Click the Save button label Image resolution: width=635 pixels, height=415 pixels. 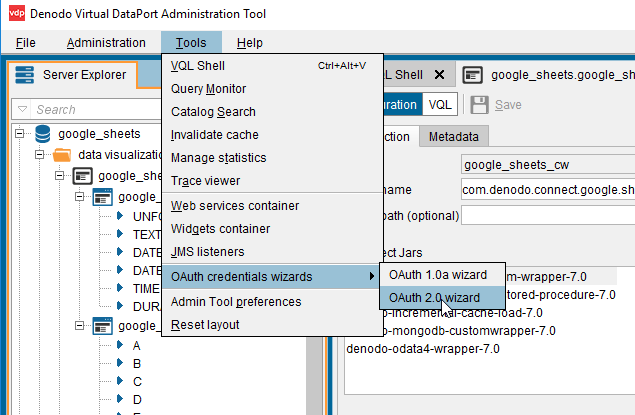508,105
